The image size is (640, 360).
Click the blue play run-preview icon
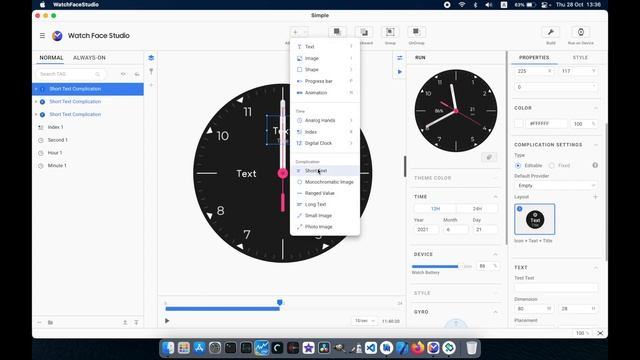400,72
